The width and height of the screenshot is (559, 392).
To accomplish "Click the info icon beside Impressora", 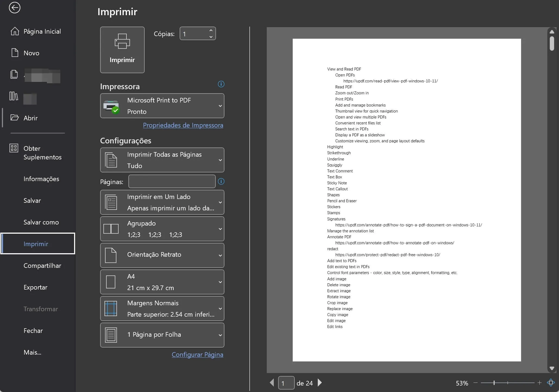I will coord(221,84).
